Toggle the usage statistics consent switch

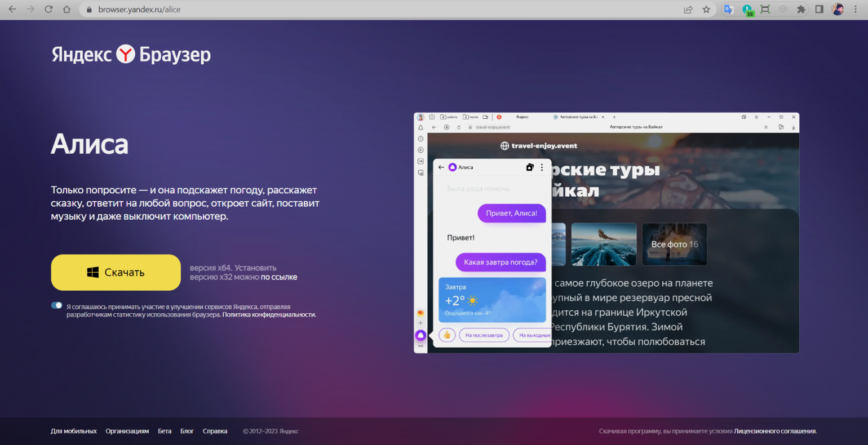coord(56,305)
